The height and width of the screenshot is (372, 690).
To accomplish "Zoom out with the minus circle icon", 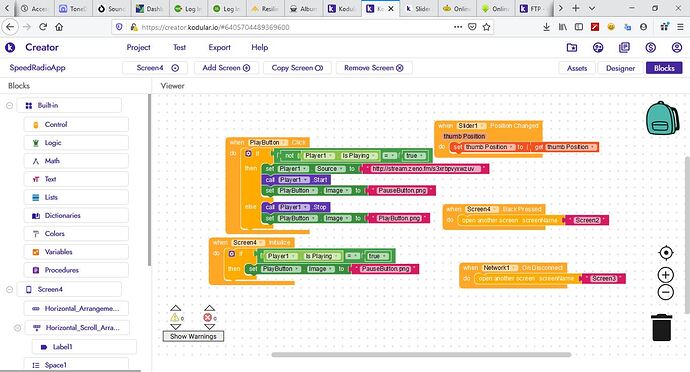I will (666, 292).
